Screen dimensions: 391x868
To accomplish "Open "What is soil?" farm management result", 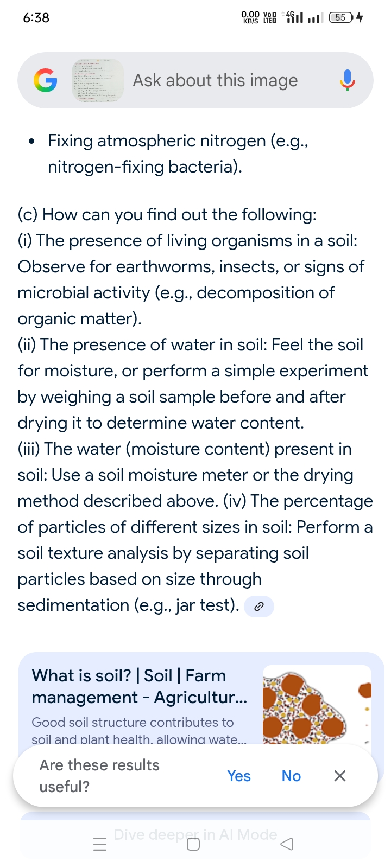I will pos(139,686).
